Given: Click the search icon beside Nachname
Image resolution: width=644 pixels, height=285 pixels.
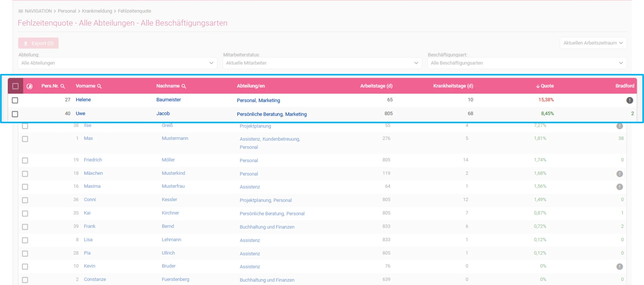Looking at the screenshot, I should point(184,86).
